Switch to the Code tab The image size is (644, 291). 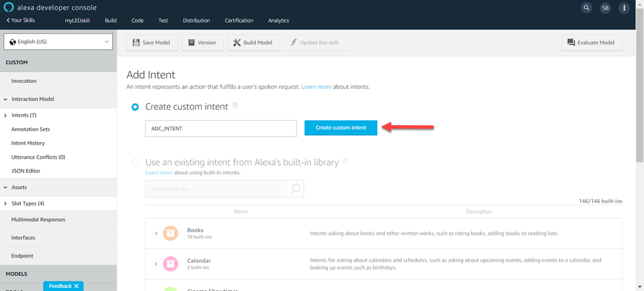click(137, 21)
